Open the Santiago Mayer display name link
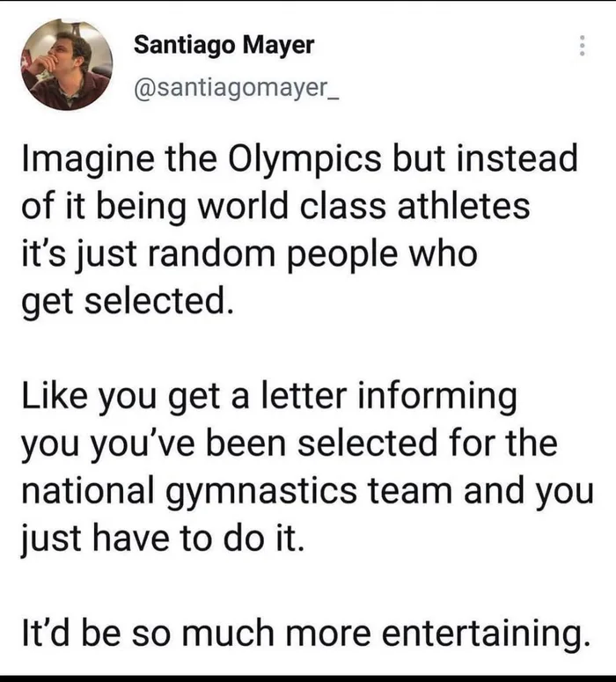This screenshot has width=616, height=682. (x=224, y=46)
